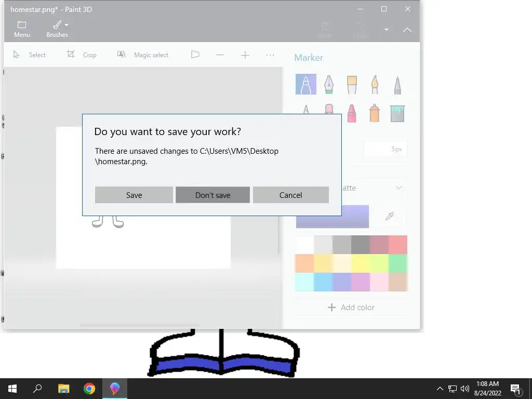This screenshot has height=399, width=532.
Task: Select the Calligraphy pen brush
Action: [329, 84]
